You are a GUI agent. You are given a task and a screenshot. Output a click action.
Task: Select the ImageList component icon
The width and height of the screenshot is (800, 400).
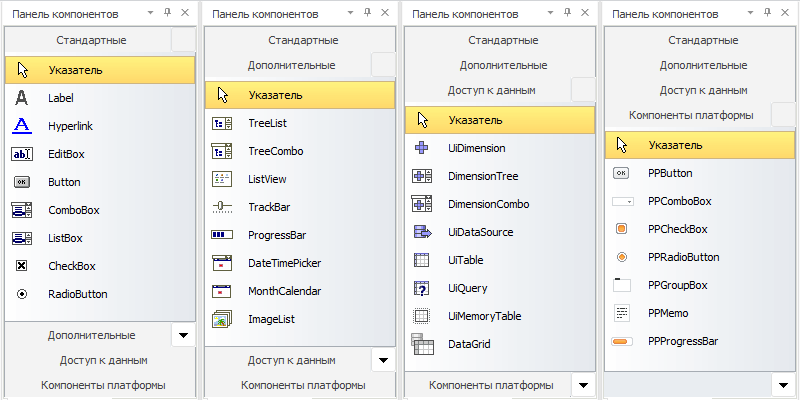[222, 320]
